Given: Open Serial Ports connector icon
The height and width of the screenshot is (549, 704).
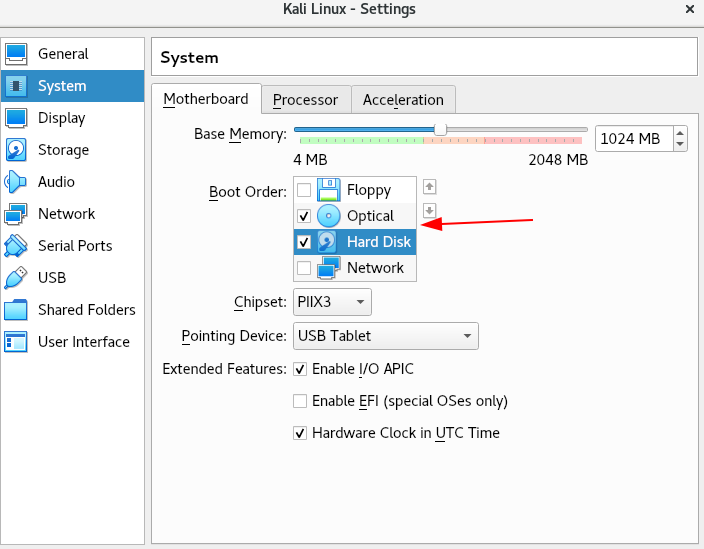Looking at the screenshot, I should (16, 246).
